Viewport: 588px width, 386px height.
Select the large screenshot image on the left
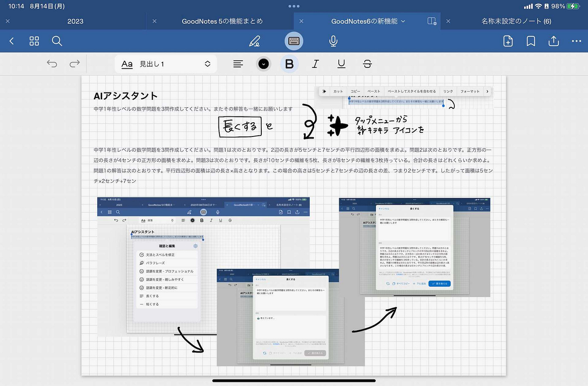pyautogui.click(x=204, y=266)
